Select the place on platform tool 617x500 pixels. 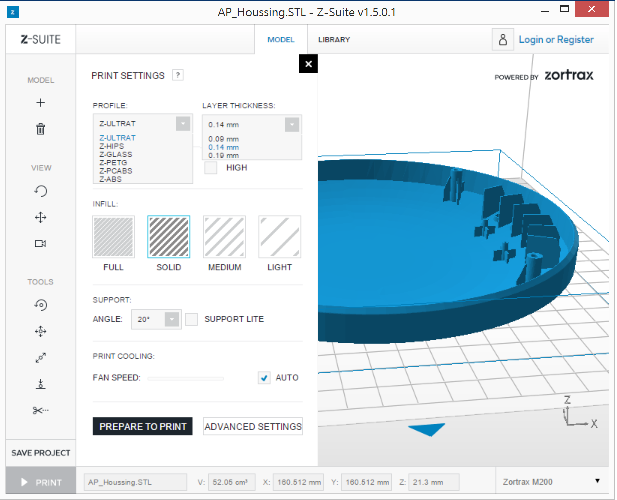tap(41, 384)
